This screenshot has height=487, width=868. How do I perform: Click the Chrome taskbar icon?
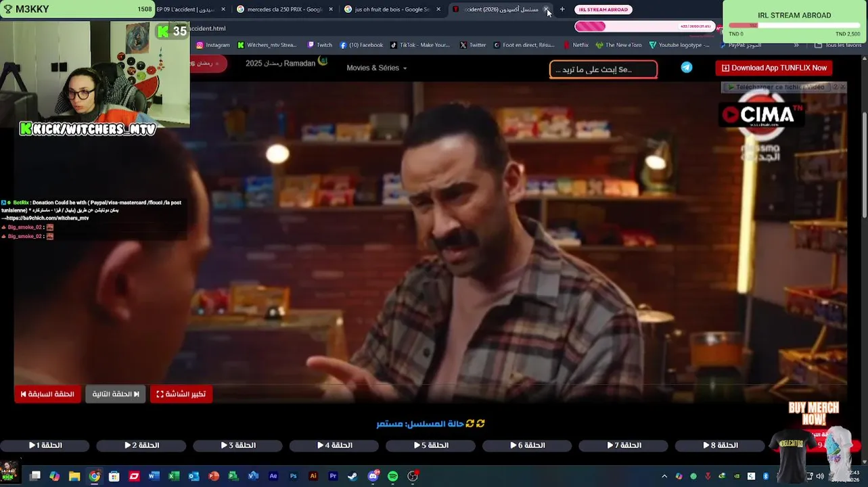[95, 476]
